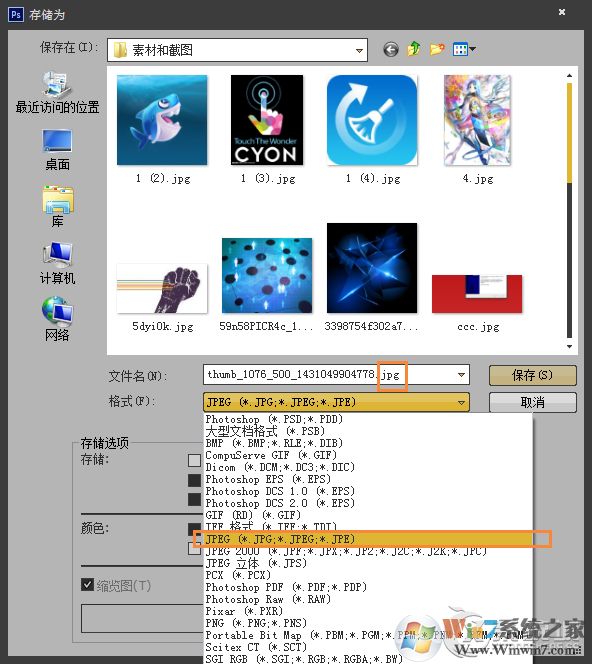Go up one folder level icon
The image size is (592, 664).
click(414, 49)
